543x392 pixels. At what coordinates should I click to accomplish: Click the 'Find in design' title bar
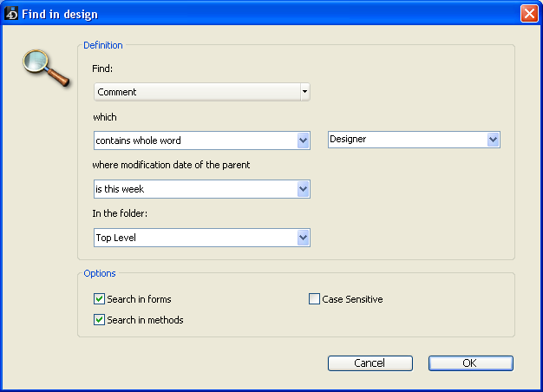tap(260, 14)
